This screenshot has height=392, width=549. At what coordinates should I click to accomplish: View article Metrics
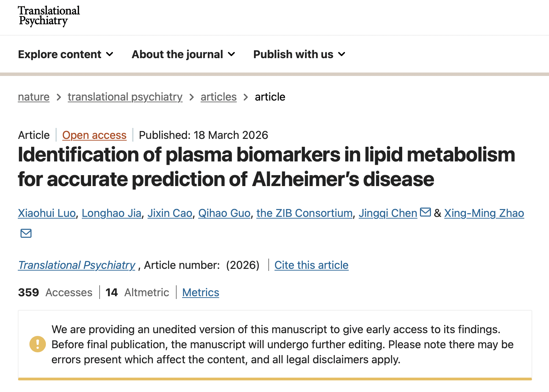(201, 292)
